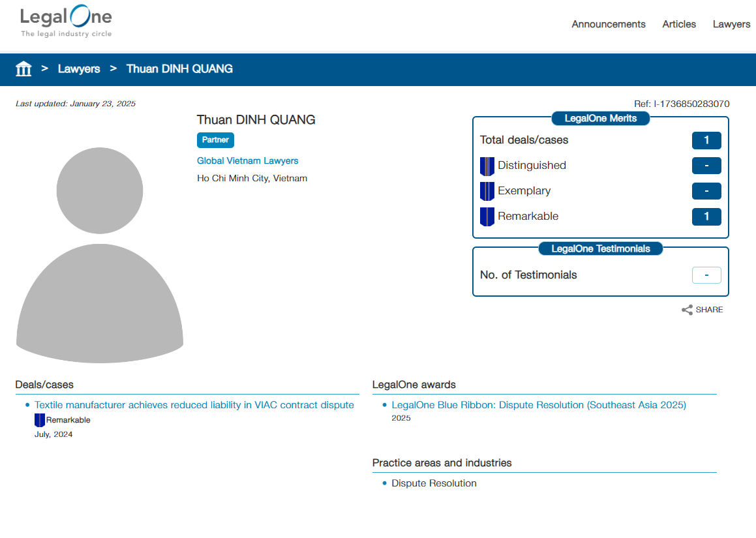756x538 pixels.
Task: Click Thuan DINH QUANG in the breadcrumb
Action: tap(179, 68)
